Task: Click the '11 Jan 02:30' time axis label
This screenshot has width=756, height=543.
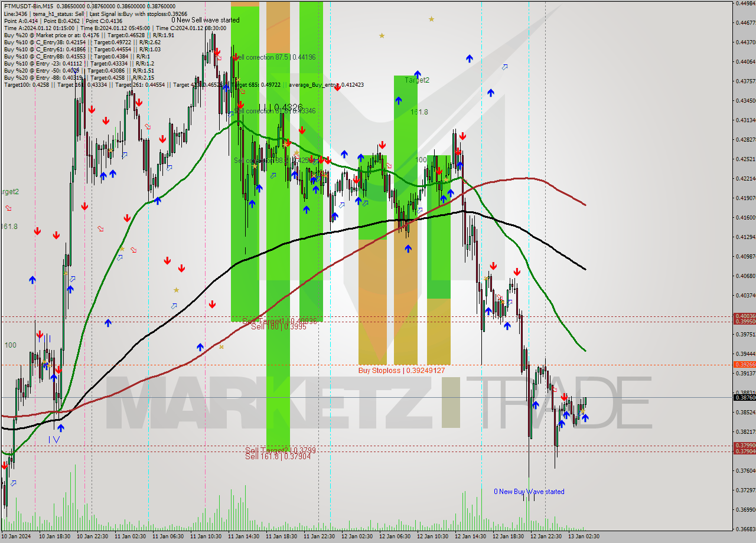Action: (130, 537)
